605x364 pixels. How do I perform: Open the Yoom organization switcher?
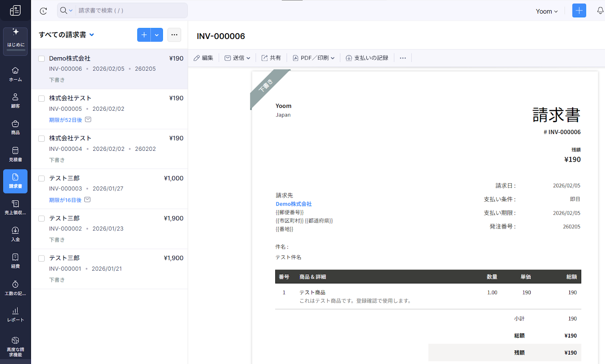pos(546,11)
